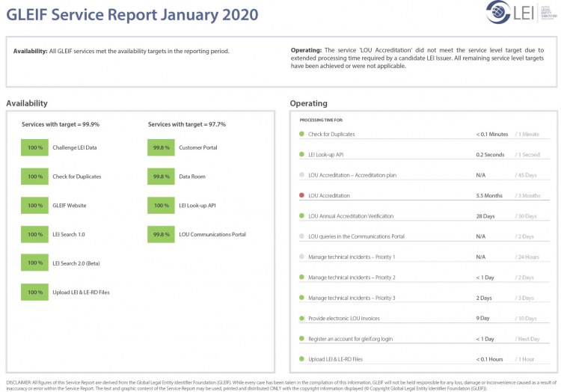Click the 100 % badge next to GLEIF Website
Image resolution: width=561 pixels, height=392 pixels.
pos(34,206)
